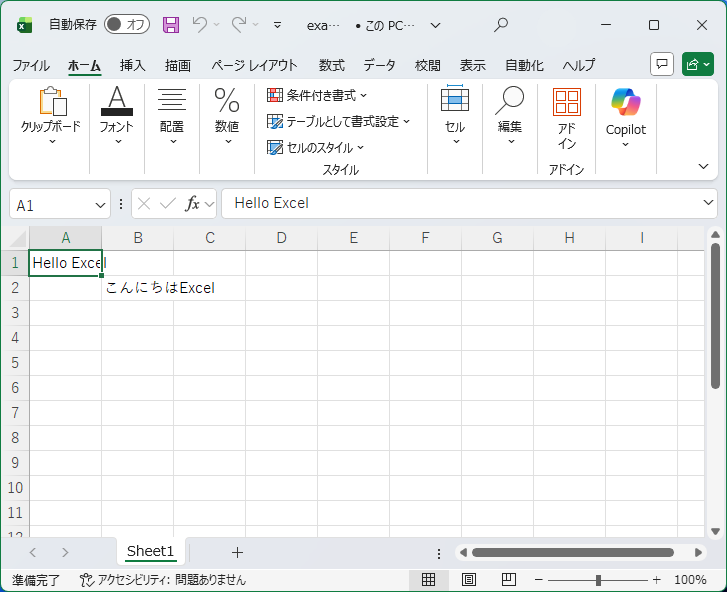Open the Copilot menu
727x592 pixels.
[625, 117]
